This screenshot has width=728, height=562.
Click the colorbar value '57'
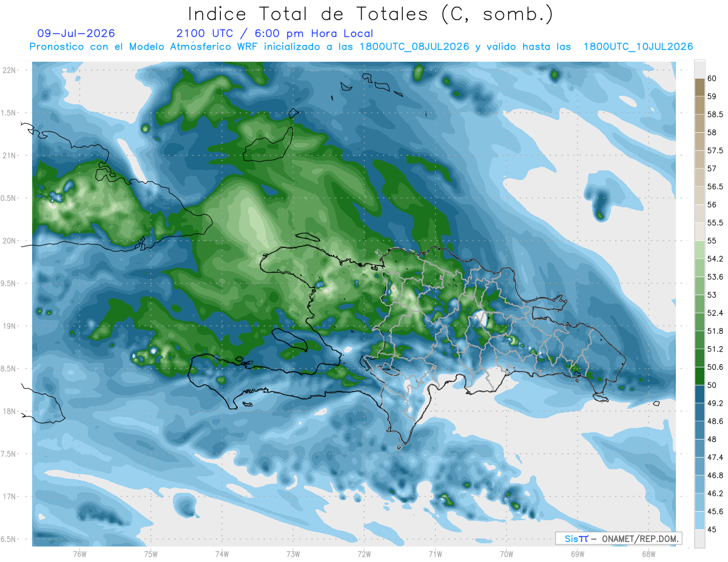[x=712, y=169]
